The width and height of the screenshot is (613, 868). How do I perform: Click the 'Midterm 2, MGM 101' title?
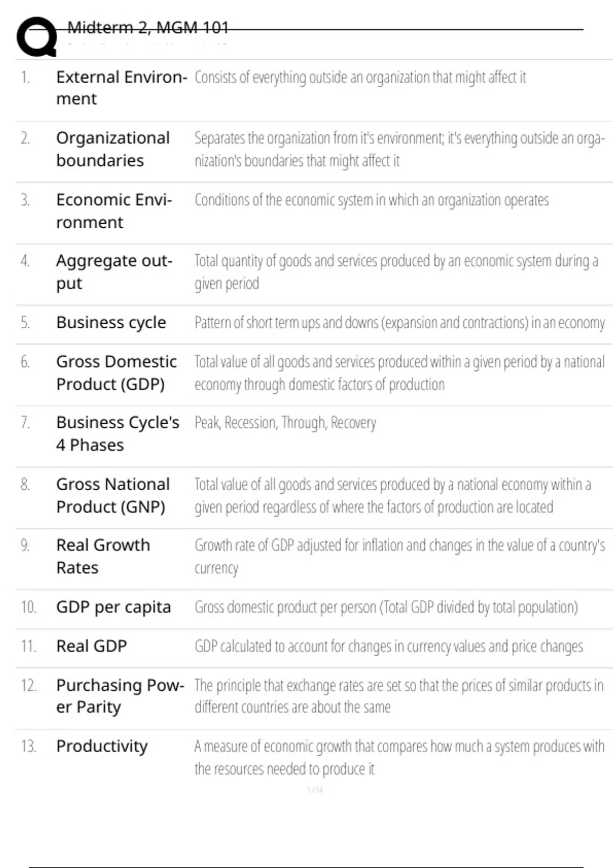[x=148, y=28]
